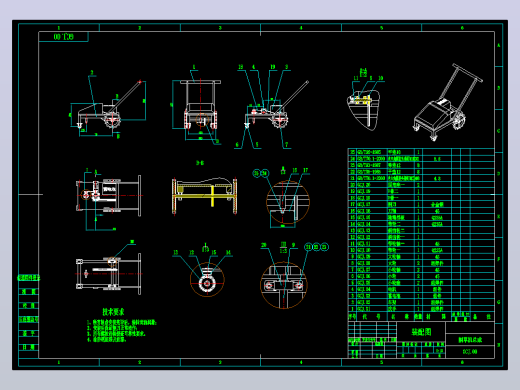Click the 序号 header cell in the parts list
Screen dimensions: 520x390
[x=352, y=317]
